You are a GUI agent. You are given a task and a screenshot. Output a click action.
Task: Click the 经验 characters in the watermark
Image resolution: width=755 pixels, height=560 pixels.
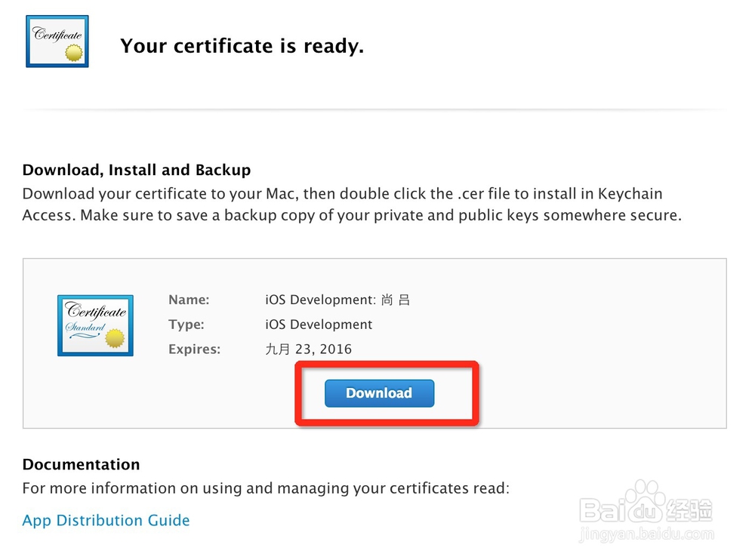click(x=689, y=509)
